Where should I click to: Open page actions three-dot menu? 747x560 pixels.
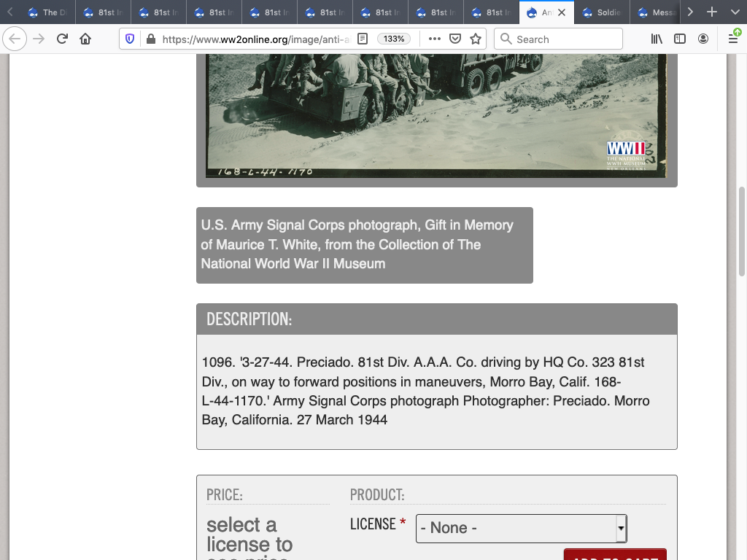pyautogui.click(x=435, y=39)
